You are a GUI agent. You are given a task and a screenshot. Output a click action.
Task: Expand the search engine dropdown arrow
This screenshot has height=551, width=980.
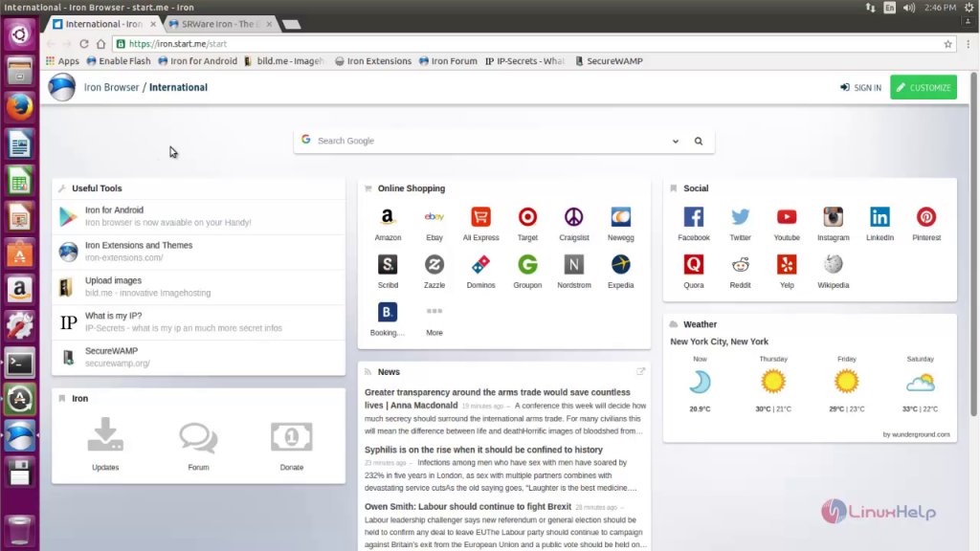(676, 142)
